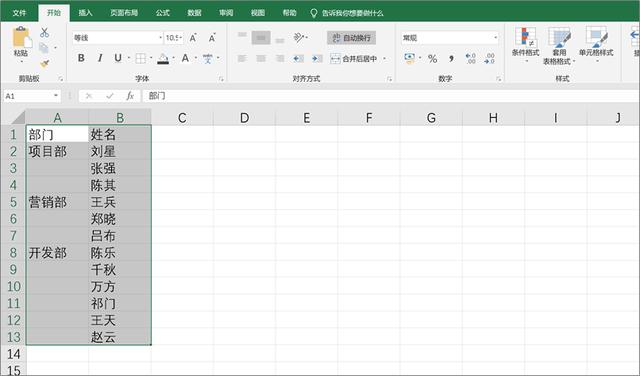
Task: Expand the 粘贴 paste options arrow
Action: coord(21,62)
